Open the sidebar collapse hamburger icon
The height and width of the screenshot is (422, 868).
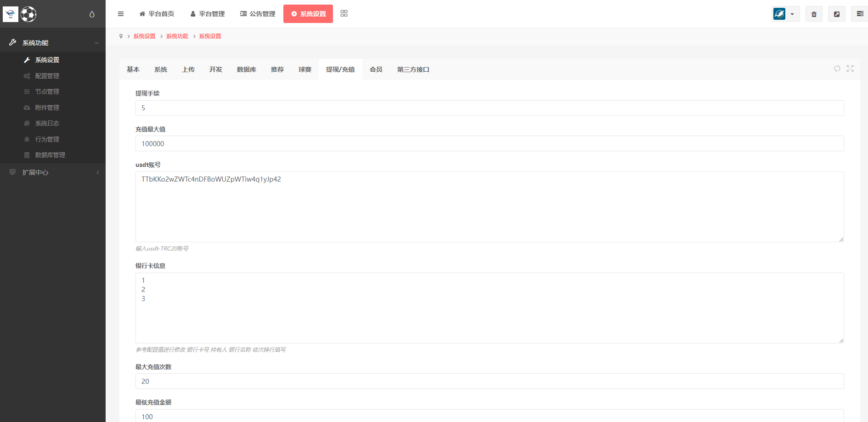(120, 14)
